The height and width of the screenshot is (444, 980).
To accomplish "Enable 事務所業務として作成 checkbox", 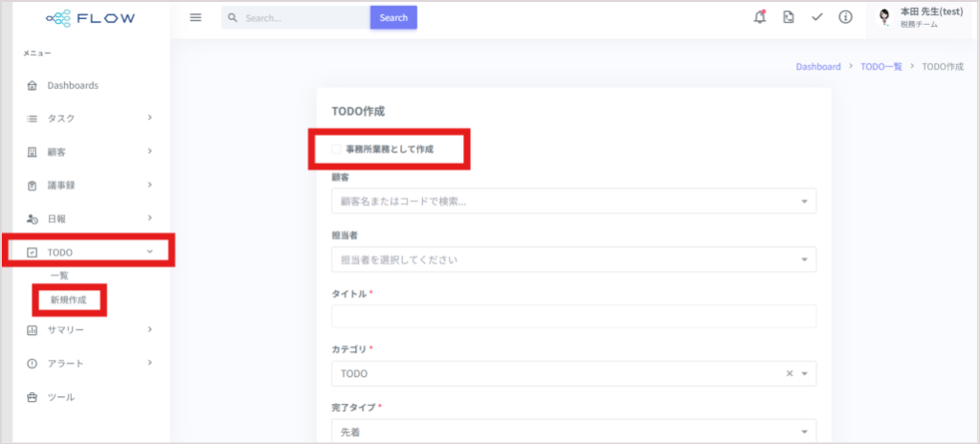I will pyautogui.click(x=336, y=149).
